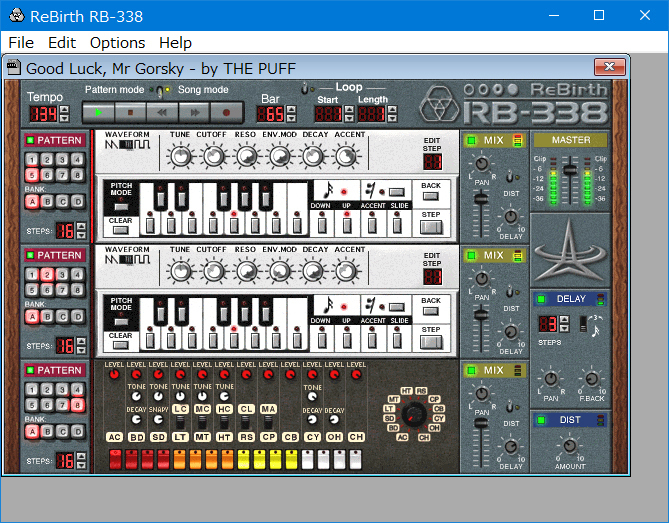
Task: Adjust CUTOFF knob on first synth
Action: point(214,156)
